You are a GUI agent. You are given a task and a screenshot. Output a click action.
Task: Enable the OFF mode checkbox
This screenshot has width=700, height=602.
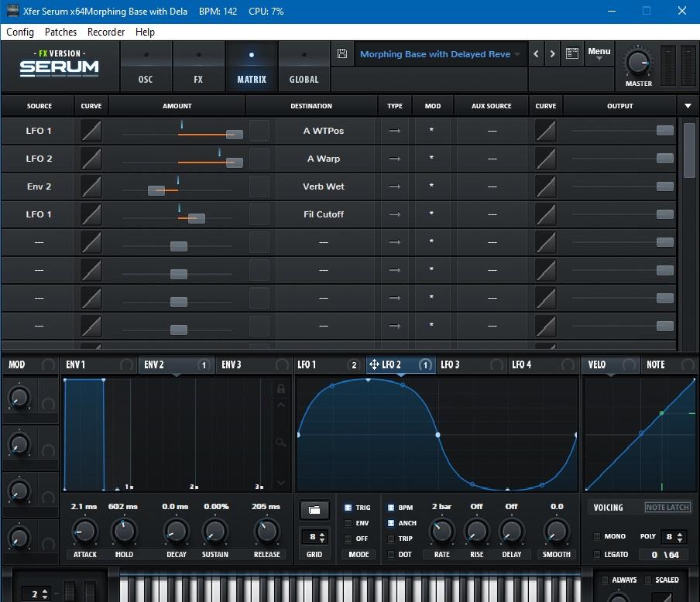348,539
